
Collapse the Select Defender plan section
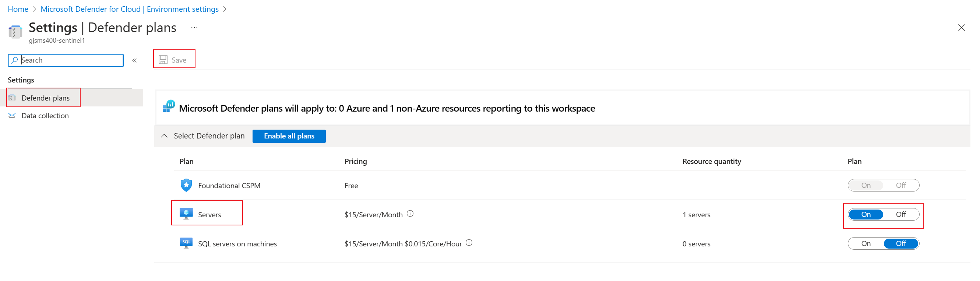[x=164, y=136]
